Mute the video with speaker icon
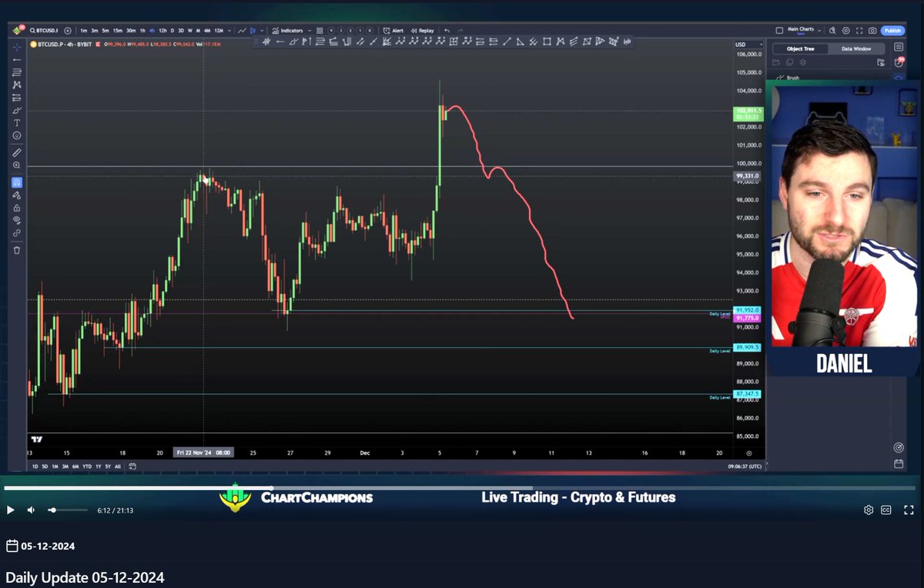Screen dimensions: 924x588 [x=32, y=509]
